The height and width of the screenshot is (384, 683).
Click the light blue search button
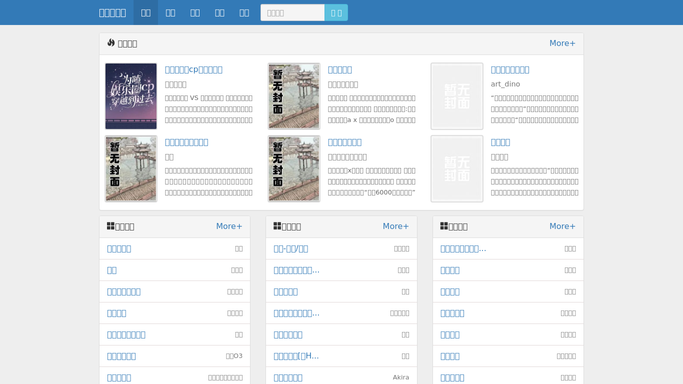336,13
